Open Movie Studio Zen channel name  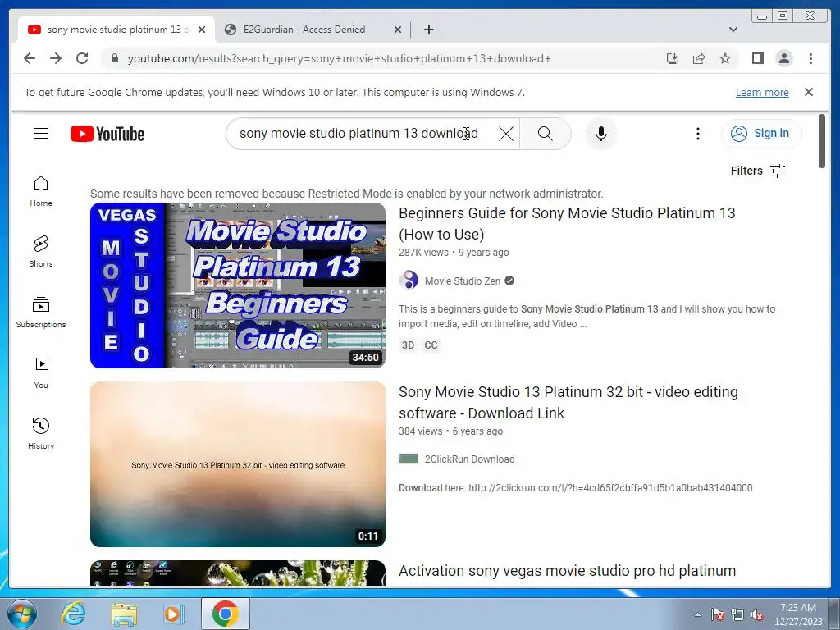463,281
